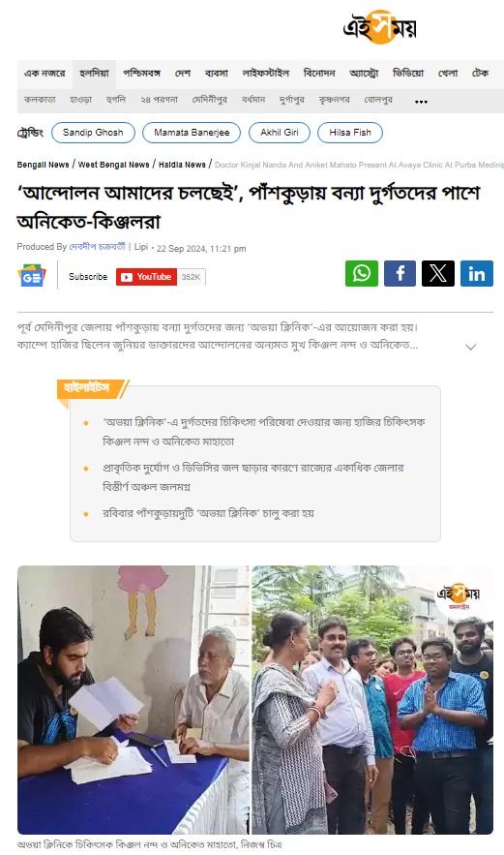
Task: Select the হলদিয়া tab
Action: point(94,73)
